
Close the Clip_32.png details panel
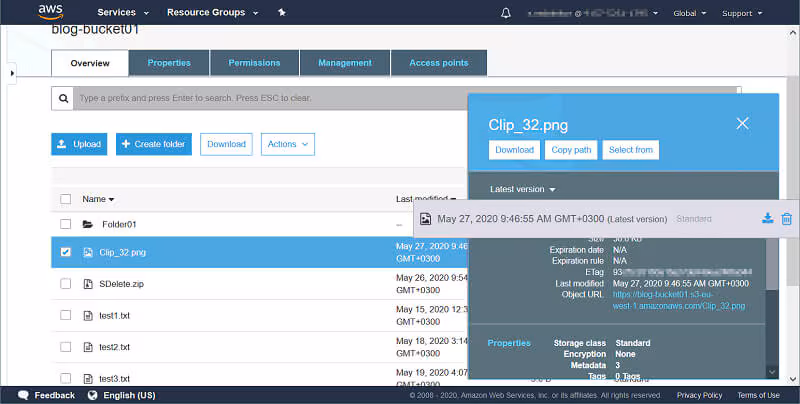(742, 123)
